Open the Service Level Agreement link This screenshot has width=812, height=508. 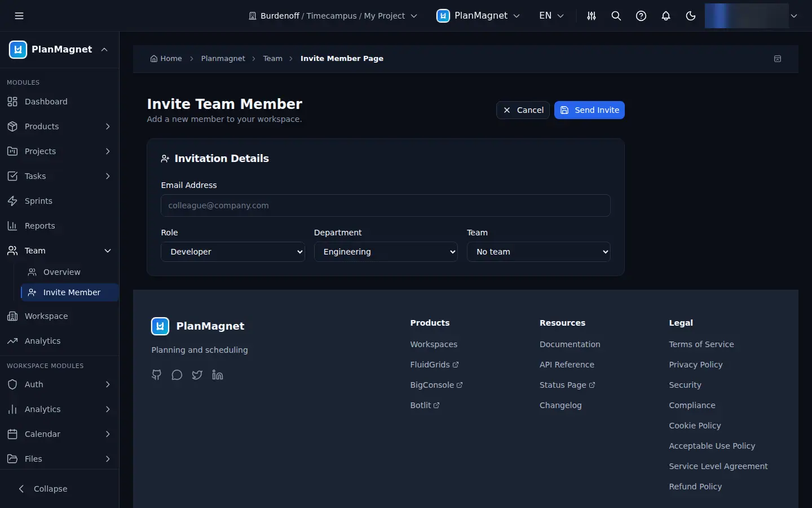click(718, 466)
